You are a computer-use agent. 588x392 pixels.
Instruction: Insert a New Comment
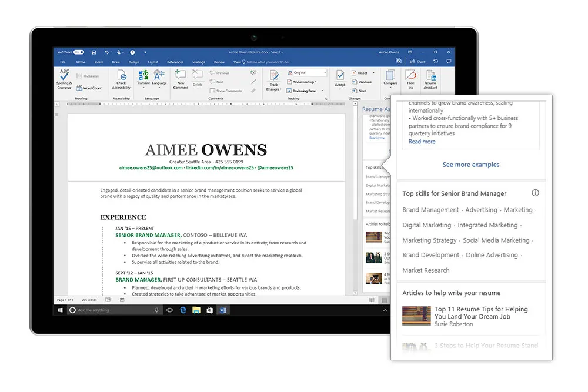coord(181,80)
